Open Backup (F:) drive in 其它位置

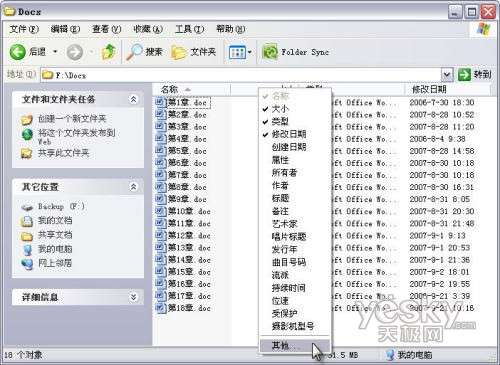[x=53, y=207]
